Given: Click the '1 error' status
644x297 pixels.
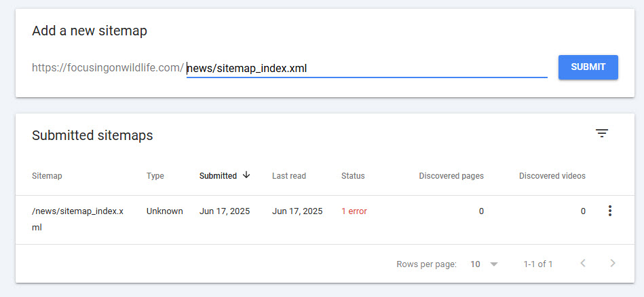Looking at the screenshot, I should click(x=354, y=211).
